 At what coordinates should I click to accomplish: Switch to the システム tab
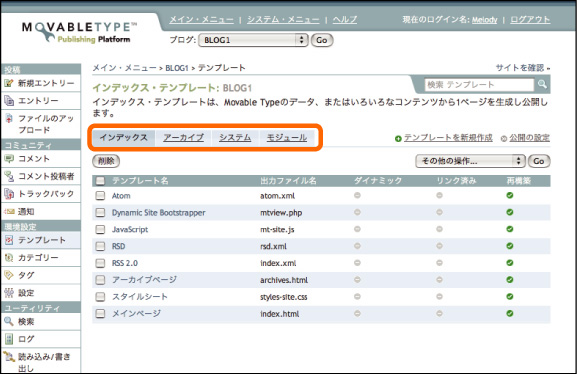pyautogui.click(x=235, y=137)
